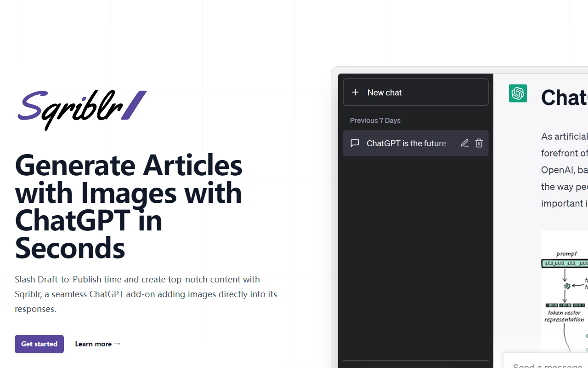Click the pencil icon to rename the chat
The width and height of the screenshot is (588, 368).
click(464, 143)
